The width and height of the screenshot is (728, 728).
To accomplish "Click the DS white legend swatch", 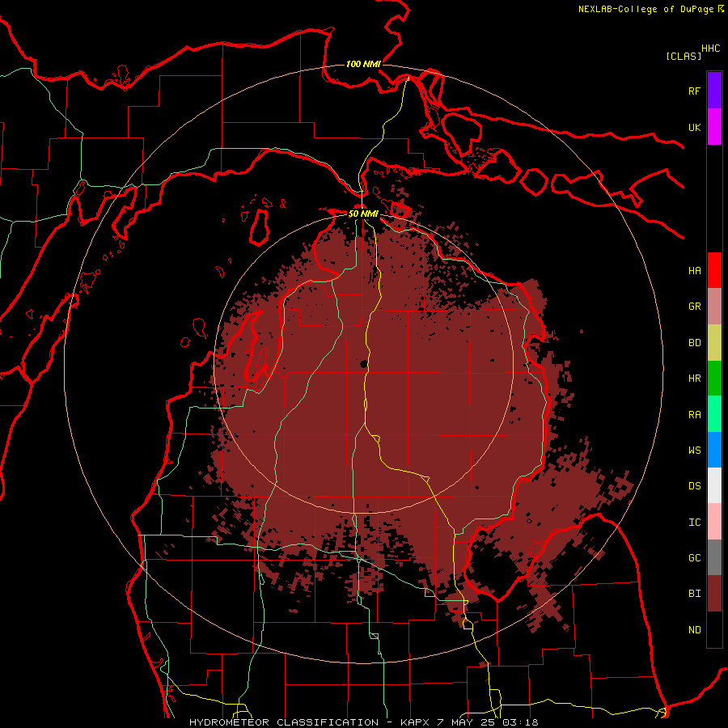I will [x=714, y=485].
